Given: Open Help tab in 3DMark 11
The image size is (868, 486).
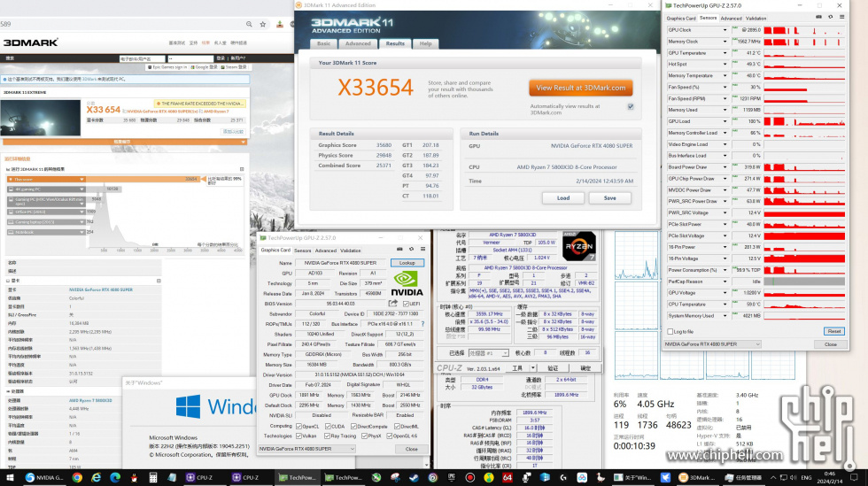Looking at the screenshot, I should point(425,43).
